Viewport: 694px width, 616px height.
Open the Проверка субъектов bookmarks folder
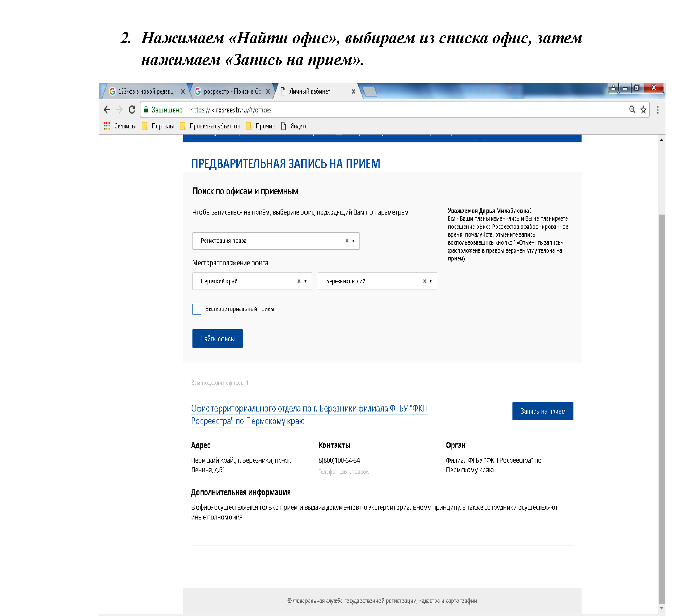[x=210, y=126]
